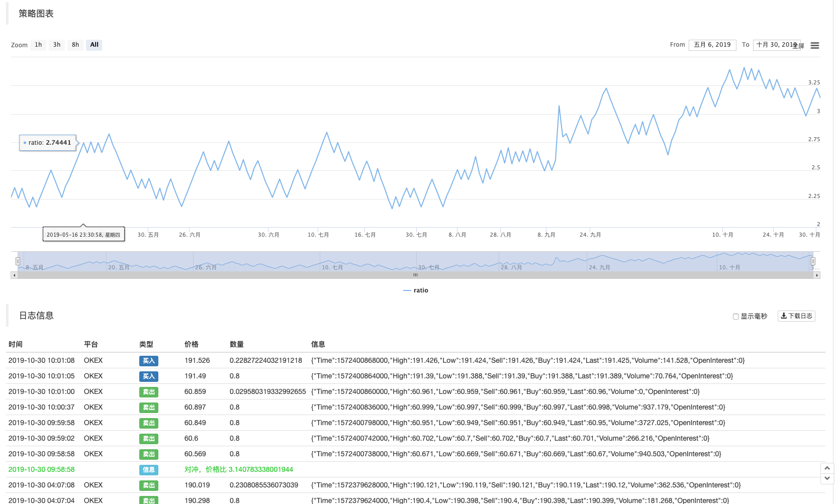Toggle the 显示毫秒 checkbox
This screenshot has width=838, height=504.
(736, 317)
